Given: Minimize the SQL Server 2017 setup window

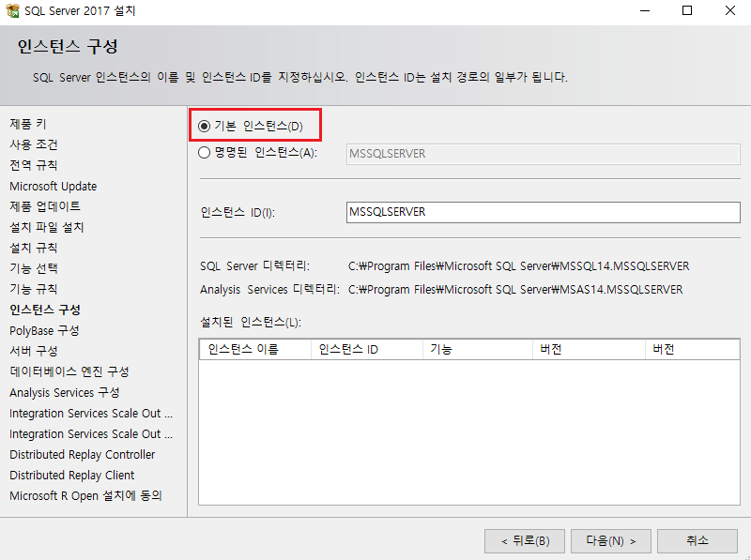Looking at the screenshot, I should pyautogui.click(x=645, y=10).
